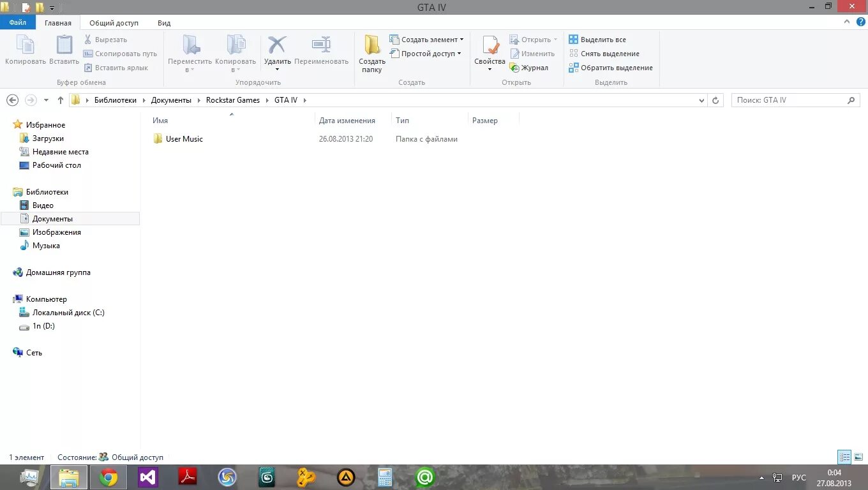
Task: Click Copy path (Скопировать путь)
Action: (x=120, y=54)
